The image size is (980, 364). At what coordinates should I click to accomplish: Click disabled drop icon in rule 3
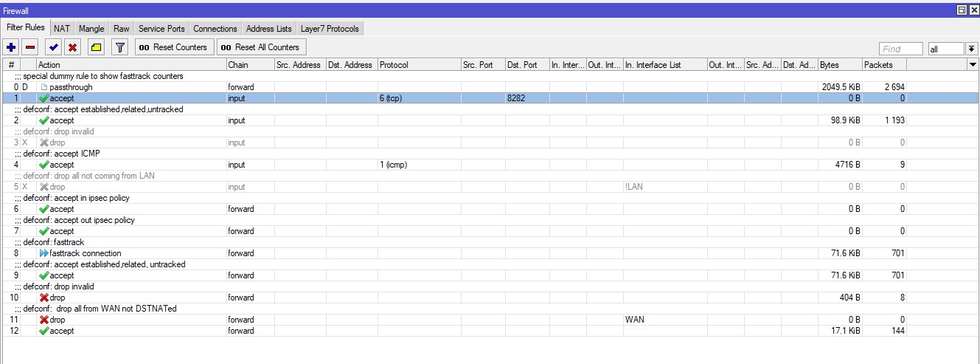44,142
